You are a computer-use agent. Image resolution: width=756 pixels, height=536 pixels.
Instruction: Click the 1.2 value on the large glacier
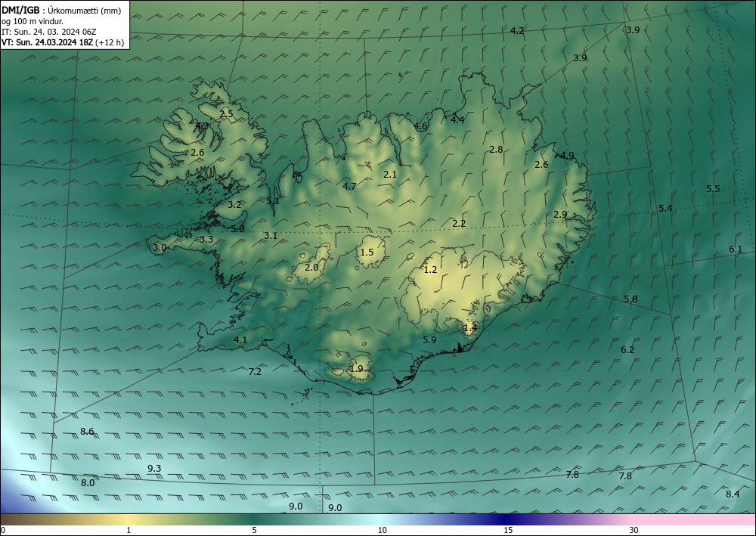click(x=430, y=270)
